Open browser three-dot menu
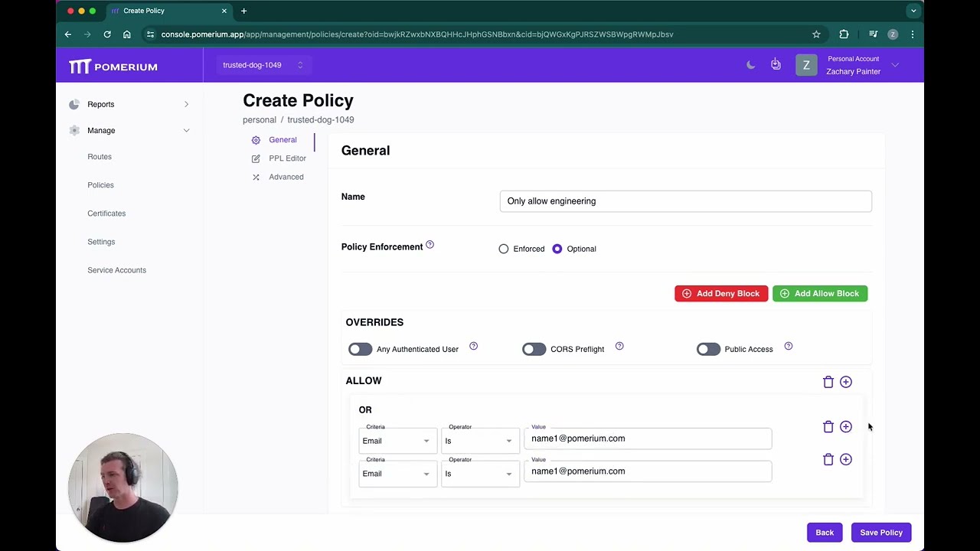Screen dimensions: 980x551 click(x=913, y=34)
